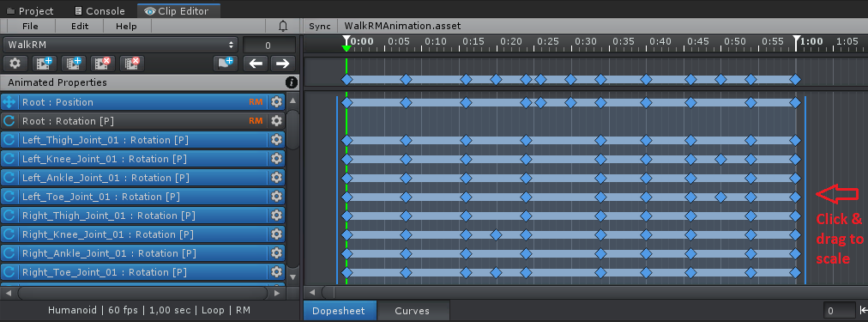The image size is (868, 322).
Task: Click the rotation icon of Right_Knee_Joint_01
Action: pyautogui.click(x=9, y=234)
